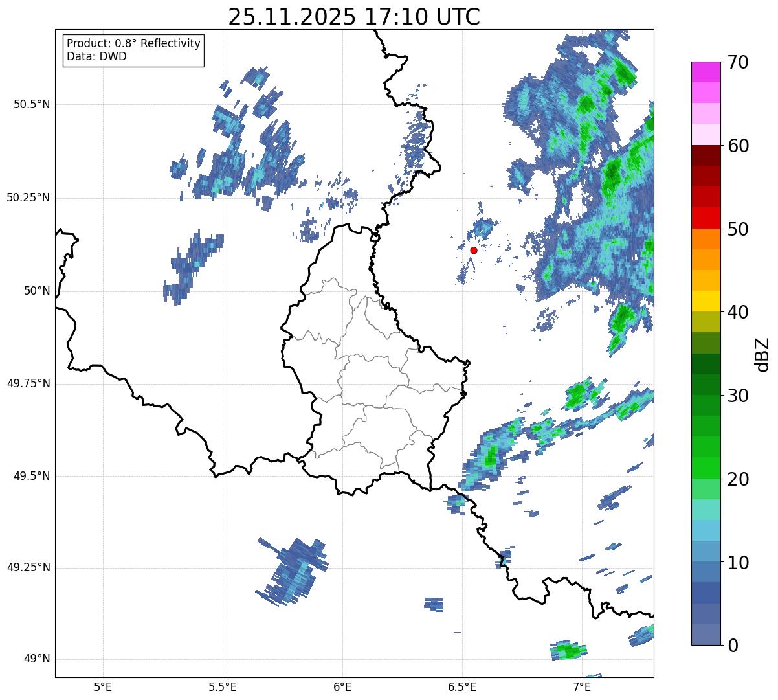Click the title 25.11.2025 17:10 UTC
This screenshot has width=778, height=700.
pyautogui.click(x=354, y=17)
